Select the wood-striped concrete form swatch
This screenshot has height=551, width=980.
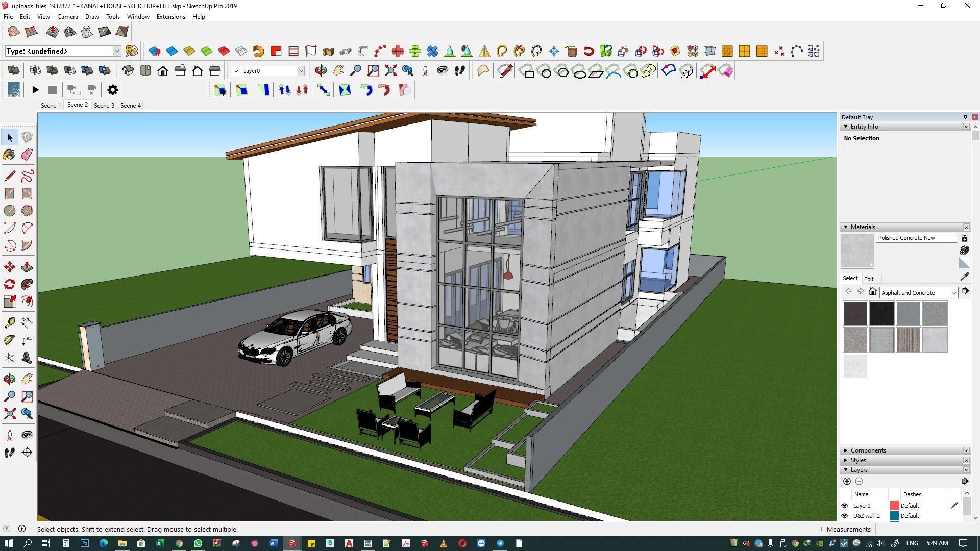coord(908,340)
